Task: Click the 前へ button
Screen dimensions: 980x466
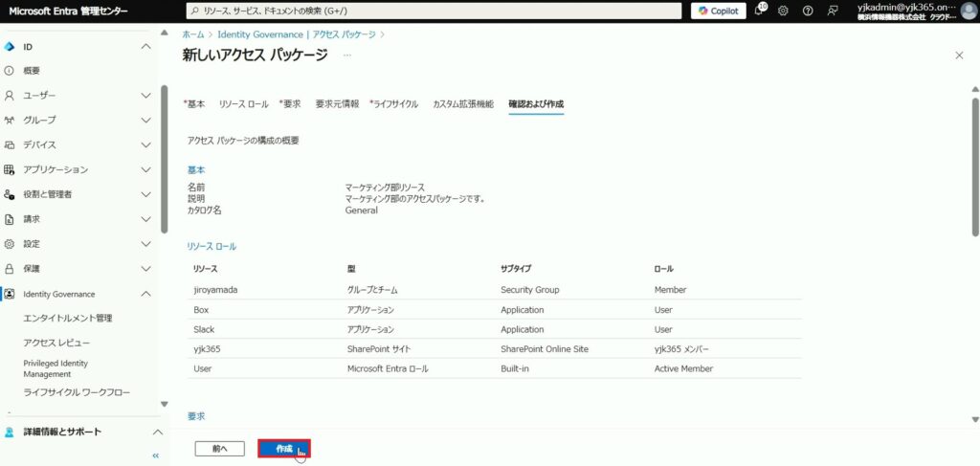Action: 219,449
